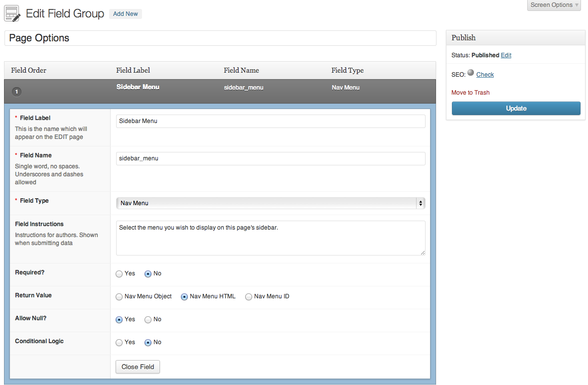Screen dimensions: 588x385
Task: Click the Edit Field Group page icon
Action: coord(12,13)
